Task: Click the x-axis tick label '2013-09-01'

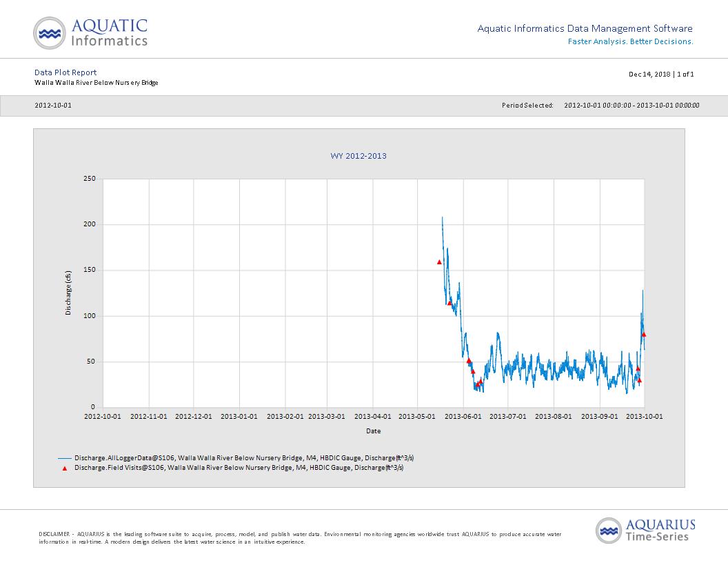Action: (600, 416)
